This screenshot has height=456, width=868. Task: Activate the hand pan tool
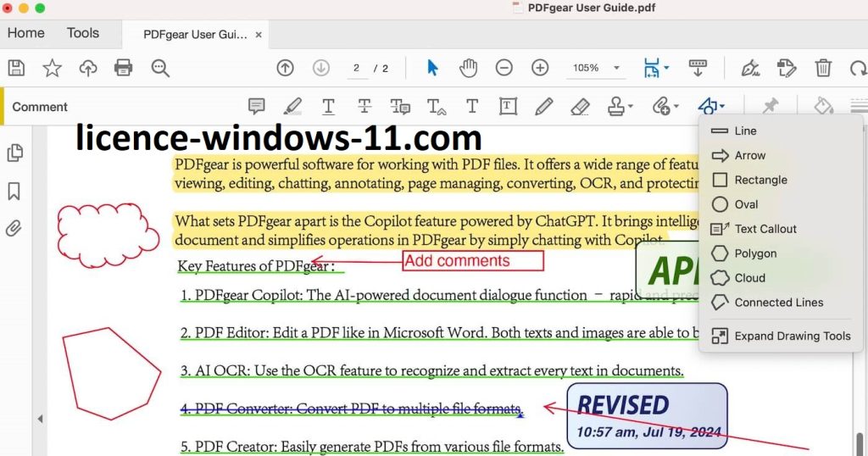[x=468, y=68]
